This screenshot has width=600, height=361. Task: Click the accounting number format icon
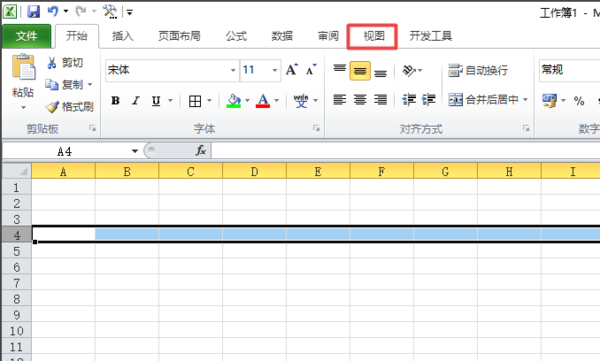[549, 101]
